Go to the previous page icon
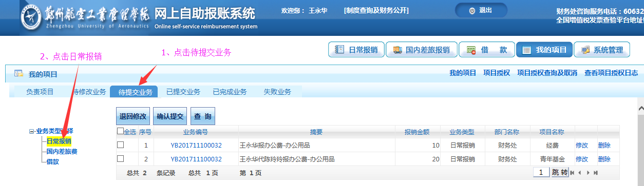The height and width of the screenshot is (186, 644). point(580,173)
